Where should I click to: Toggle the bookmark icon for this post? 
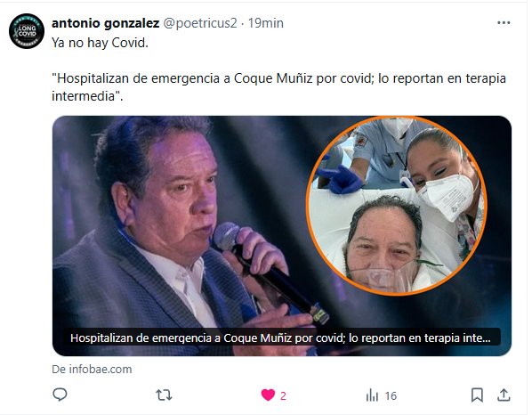(477, 395)
